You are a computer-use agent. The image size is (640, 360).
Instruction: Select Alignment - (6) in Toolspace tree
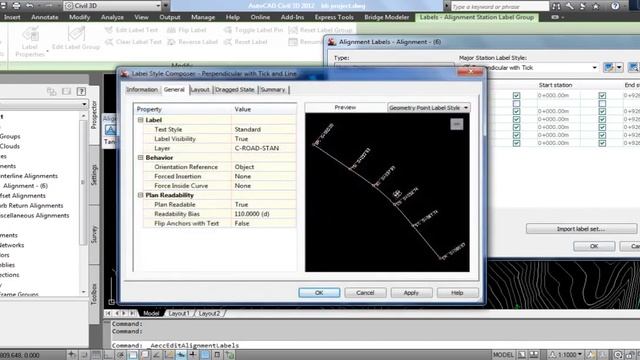(25, 186)
